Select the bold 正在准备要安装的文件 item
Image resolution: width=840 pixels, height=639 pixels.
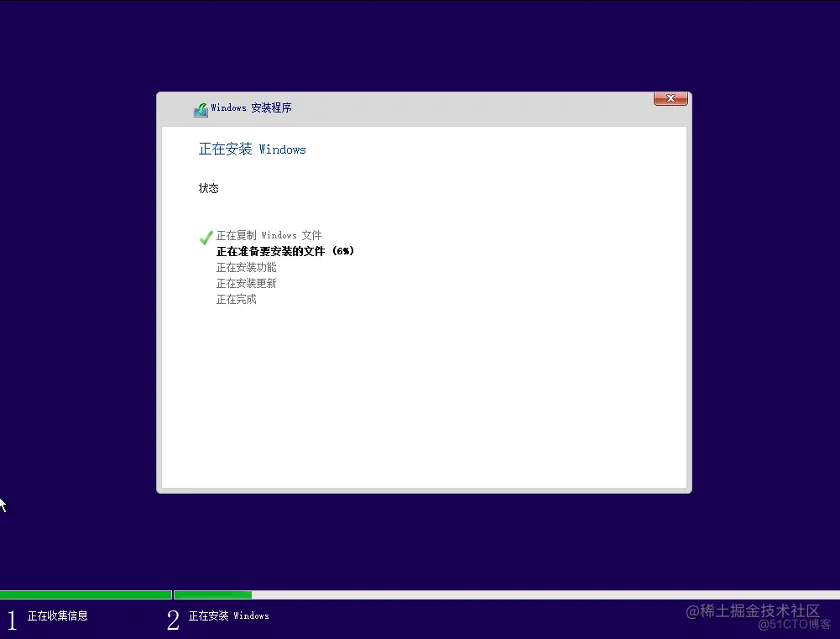click(285, 251)
